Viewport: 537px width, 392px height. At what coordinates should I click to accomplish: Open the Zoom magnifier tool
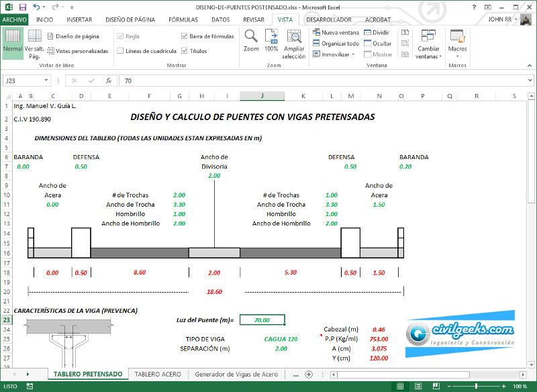point(251,40)
